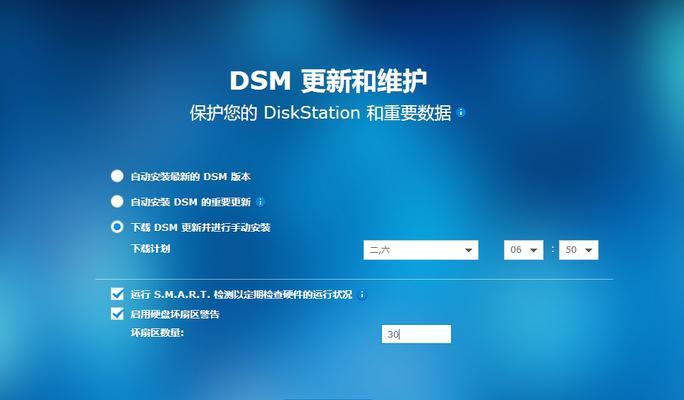Open the minute dropdown showing 50

[578, 250]
